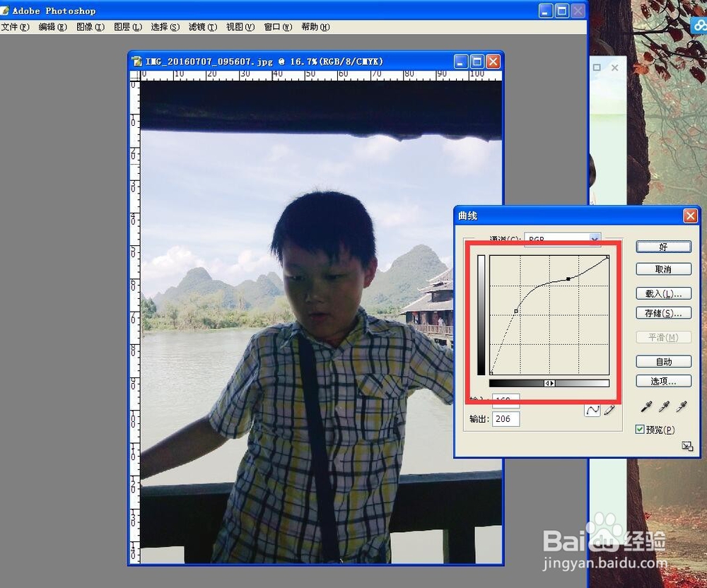Select the gray point eyedropper
The height and width of the screenshot is (588, 707).
pyautogui.click(x=664, y=407)
